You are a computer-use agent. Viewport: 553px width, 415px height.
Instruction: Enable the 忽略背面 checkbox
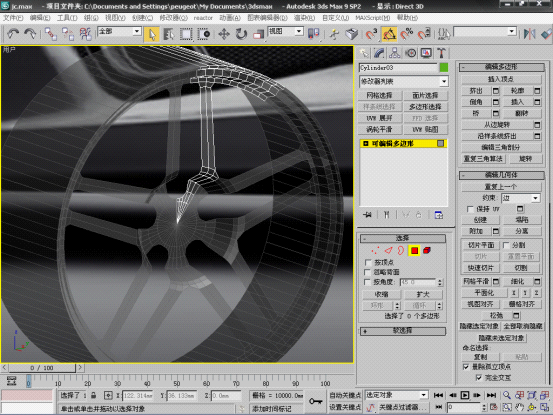point(368,272)
